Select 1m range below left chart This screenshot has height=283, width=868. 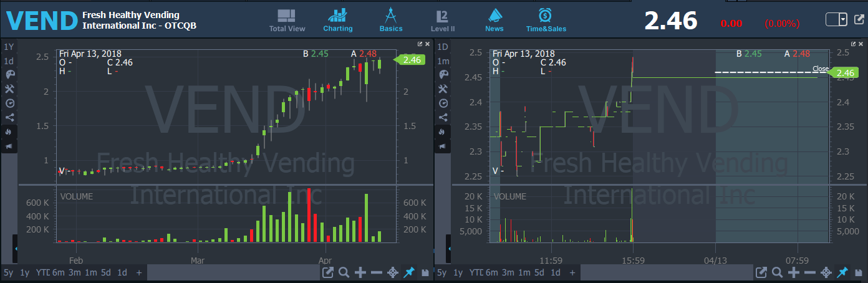[90, 272]
